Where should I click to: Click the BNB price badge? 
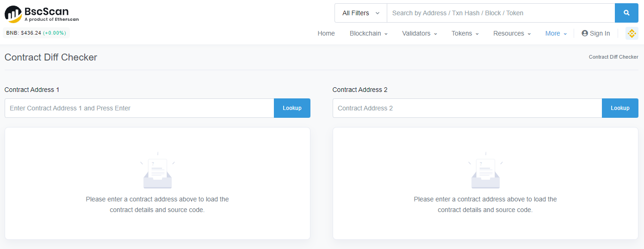(x=36, y=33)
